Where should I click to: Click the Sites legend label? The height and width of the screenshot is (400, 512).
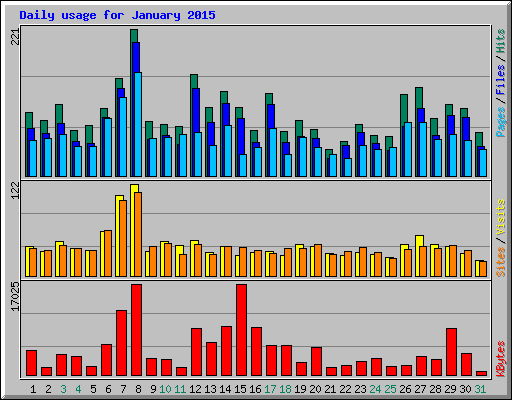click(x=501, y=262)
